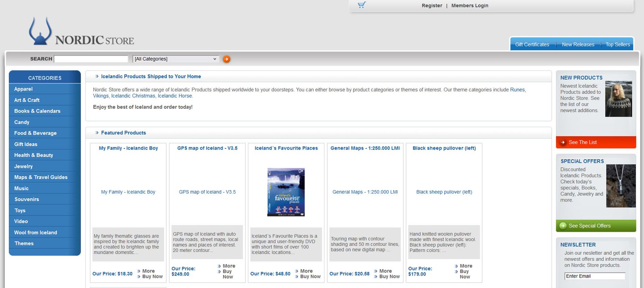The width and height of the screenshot is (644, 288).
Task: Click the Special Offers necklace photo
Action: pyautogui.click(x=621, y=185)
